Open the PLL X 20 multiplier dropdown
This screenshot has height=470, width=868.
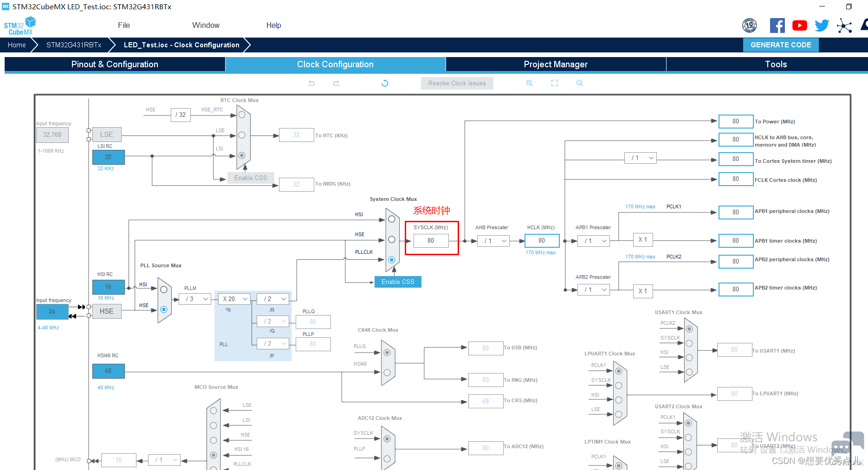pos(234,299)
